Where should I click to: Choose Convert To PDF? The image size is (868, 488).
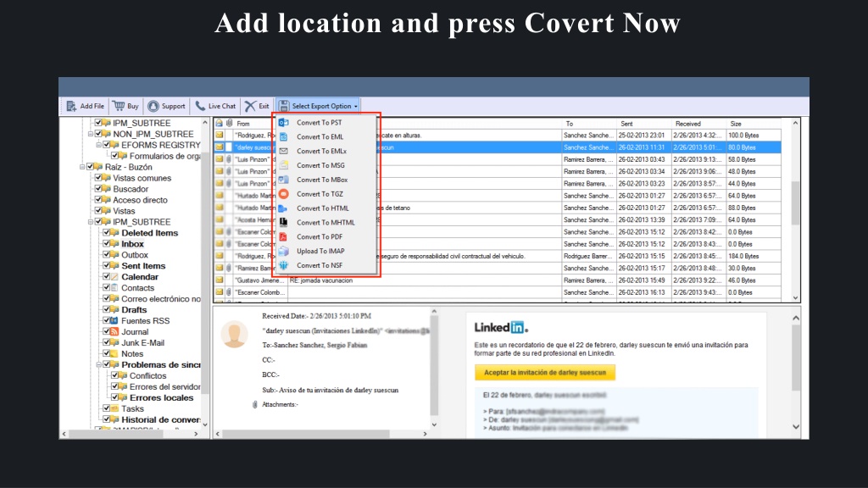pyautogui.click(x=320, y=237)
